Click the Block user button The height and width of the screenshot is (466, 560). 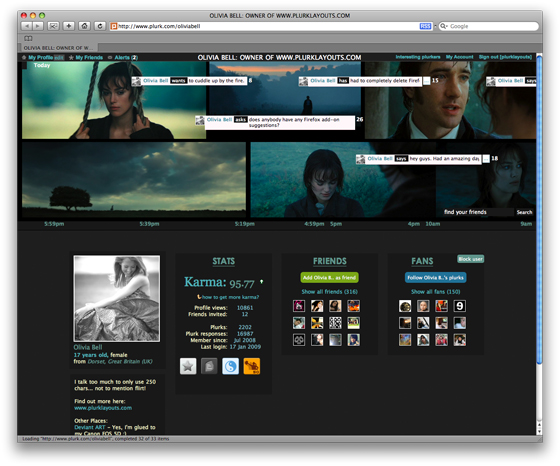tap(470, 259)
